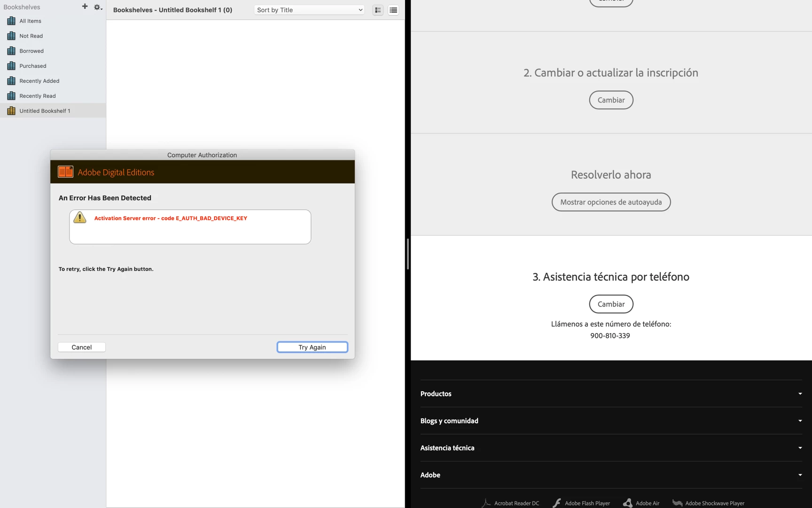Click the Adobe Shockwave Player footer icon
The width and height of the screenshot is (812, 508).
[x=677, y=503]
